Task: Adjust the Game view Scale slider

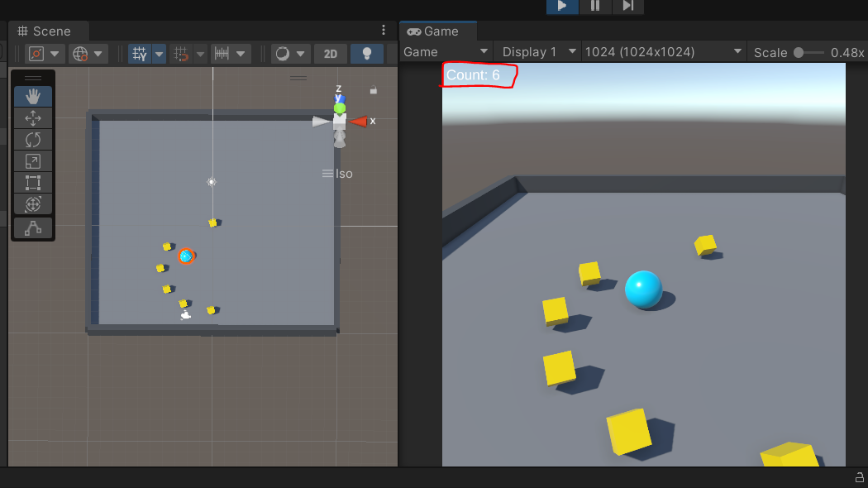Action: (808, 53)
